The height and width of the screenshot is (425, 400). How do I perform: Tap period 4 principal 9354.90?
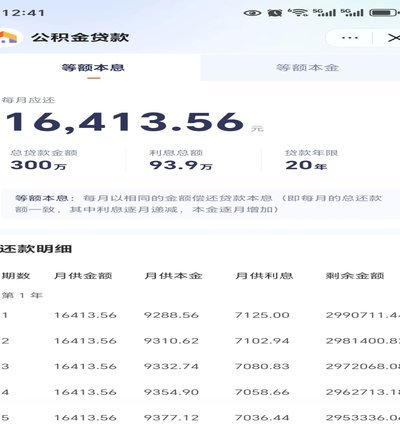tap(171, 392)
